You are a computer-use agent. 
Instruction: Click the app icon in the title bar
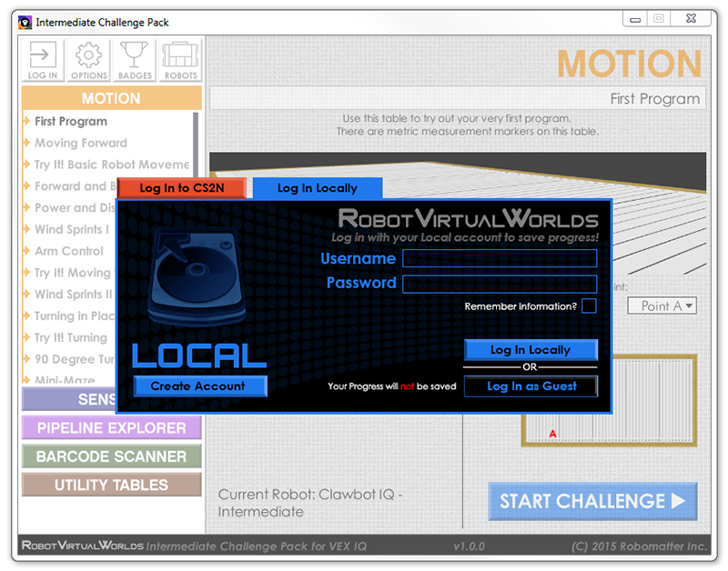point(25,22)
